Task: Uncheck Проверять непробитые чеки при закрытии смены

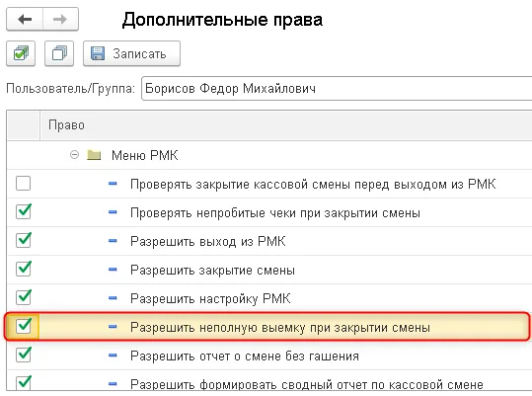Action: pyautogui.click(x=23, y=211)
